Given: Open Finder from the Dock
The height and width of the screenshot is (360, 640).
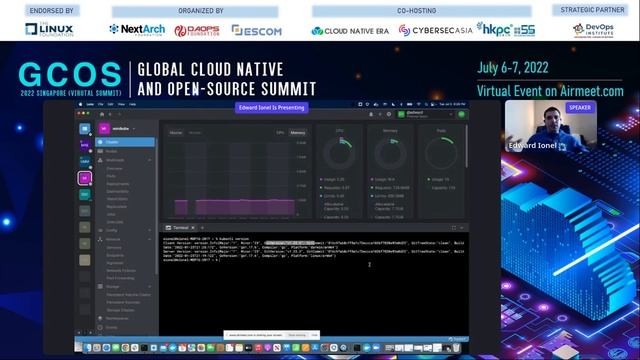Looking at the screenshot, I should 87,348.
